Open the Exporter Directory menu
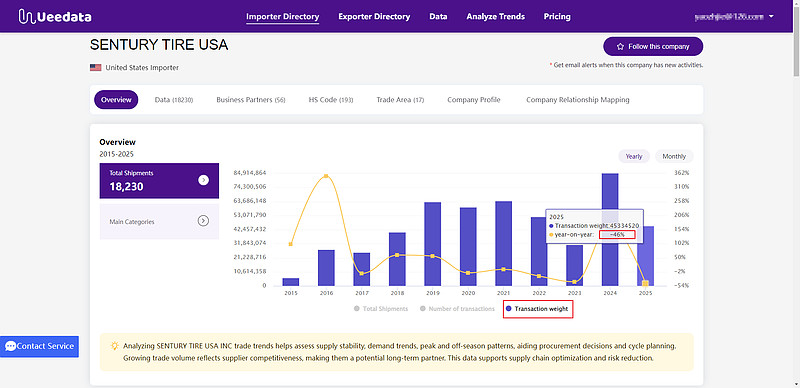Image resolution: width=800 pixels, height=388 pixels. 374,16
